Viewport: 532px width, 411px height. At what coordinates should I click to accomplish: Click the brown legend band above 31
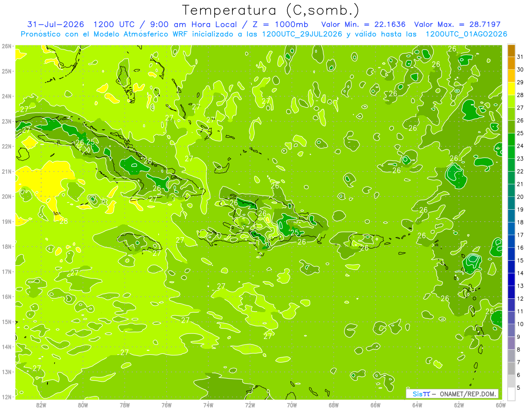511,51
